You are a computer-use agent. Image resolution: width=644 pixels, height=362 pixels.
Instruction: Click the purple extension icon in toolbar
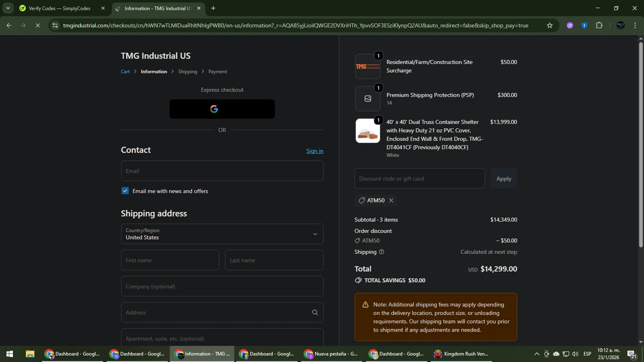point(570,25)
